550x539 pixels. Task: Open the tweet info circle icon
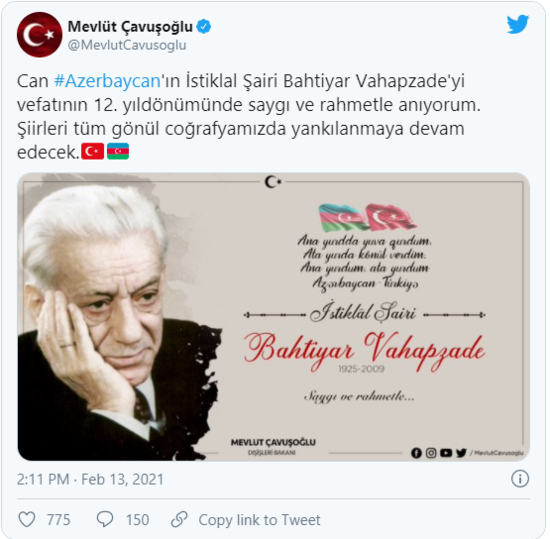[x=519, y=479]
